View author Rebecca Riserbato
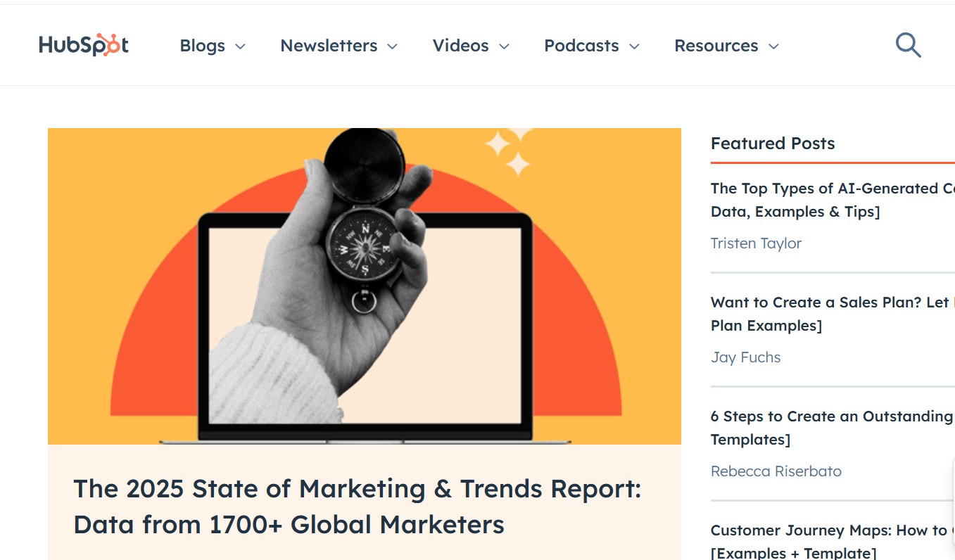The width and height of the screenshot is (955, 560). (776, 471)
